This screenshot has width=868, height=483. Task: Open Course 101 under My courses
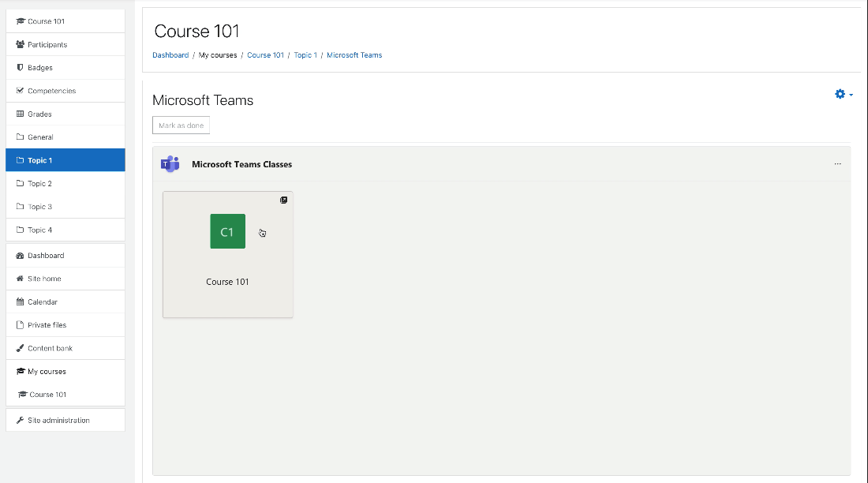click(65, 395)
